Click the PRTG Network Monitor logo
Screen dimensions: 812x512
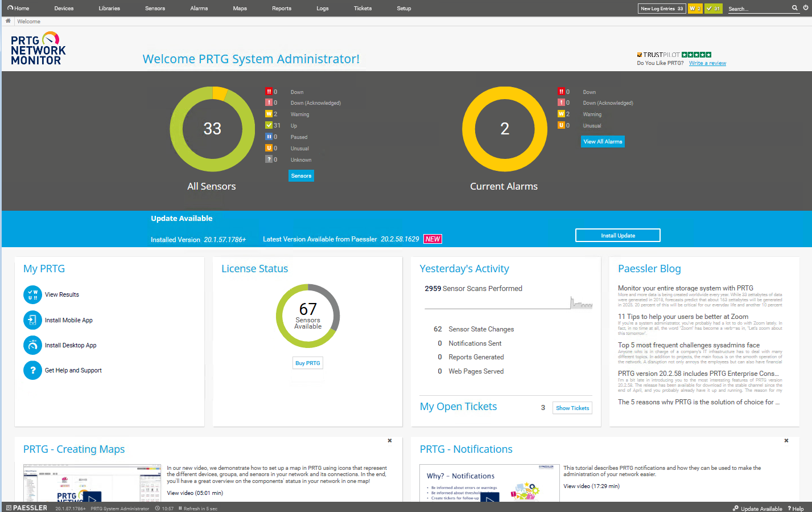click(38, 48)
